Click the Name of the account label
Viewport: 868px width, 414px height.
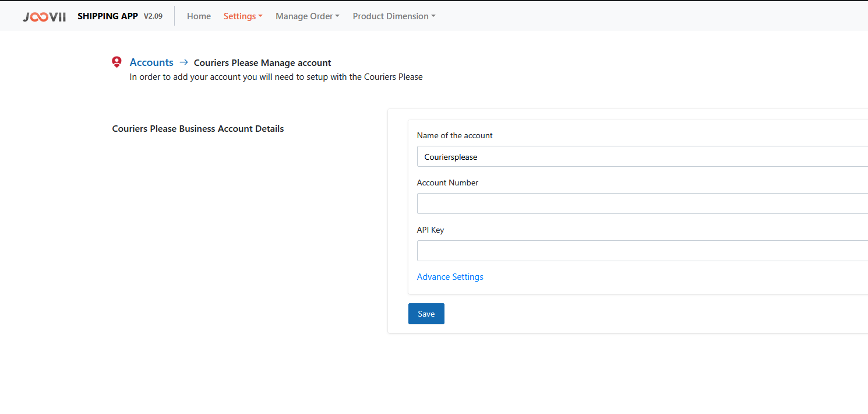click(x=454, y=135)
